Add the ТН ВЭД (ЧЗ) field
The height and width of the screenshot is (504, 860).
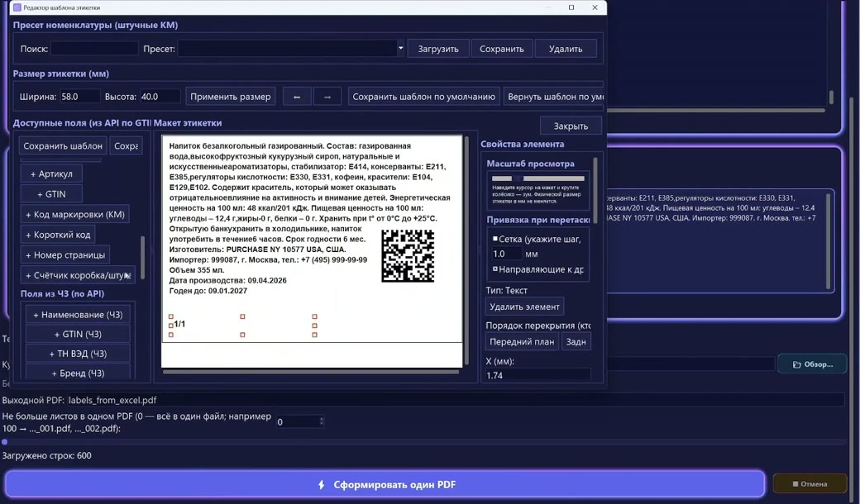click(x=78, y=354)
